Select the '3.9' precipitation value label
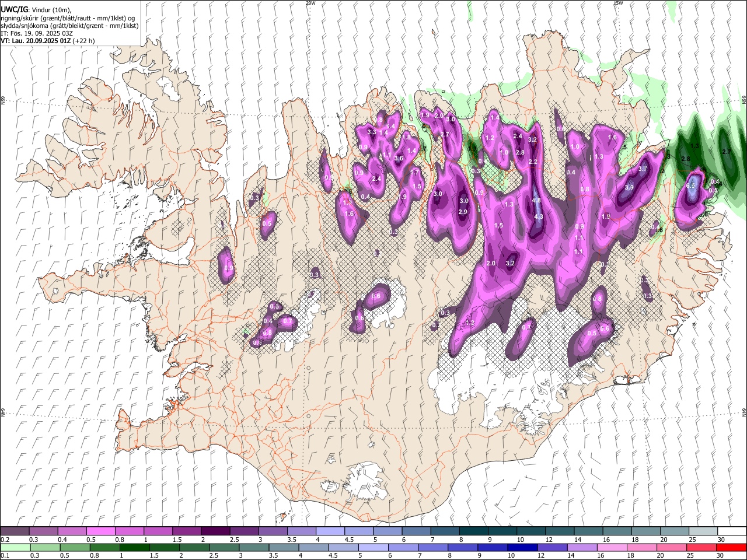Viewport: 747px width, 560px height. coord(629,188)
